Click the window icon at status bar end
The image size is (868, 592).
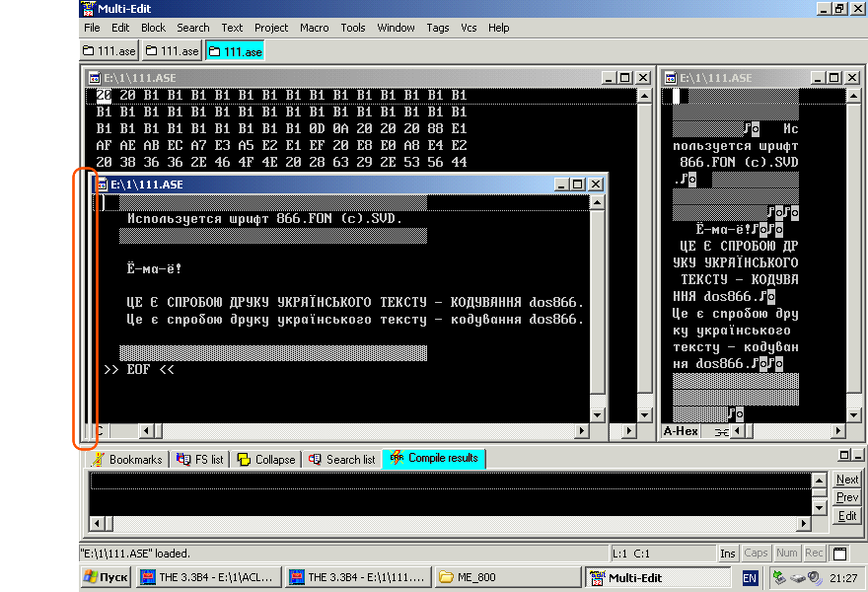click(x=839, y=554)
